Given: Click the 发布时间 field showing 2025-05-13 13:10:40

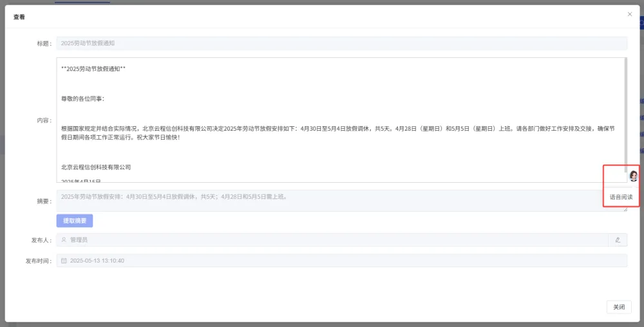Looking at the screenshot, I should point(342,261).
